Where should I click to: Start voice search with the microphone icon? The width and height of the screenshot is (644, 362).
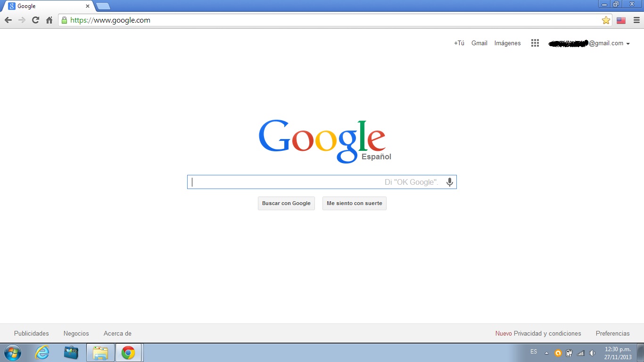coord(450,182)
